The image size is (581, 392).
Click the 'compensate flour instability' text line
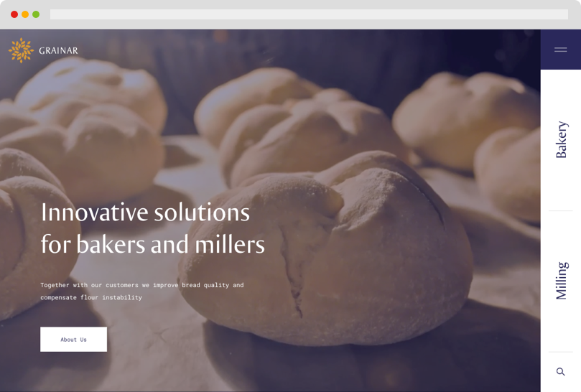tap(91, 297)
